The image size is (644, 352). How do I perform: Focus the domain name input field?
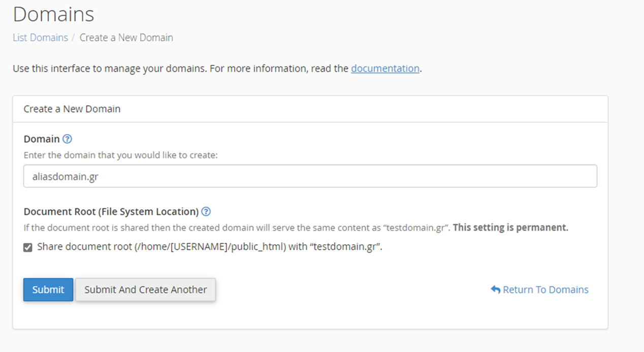310,176
